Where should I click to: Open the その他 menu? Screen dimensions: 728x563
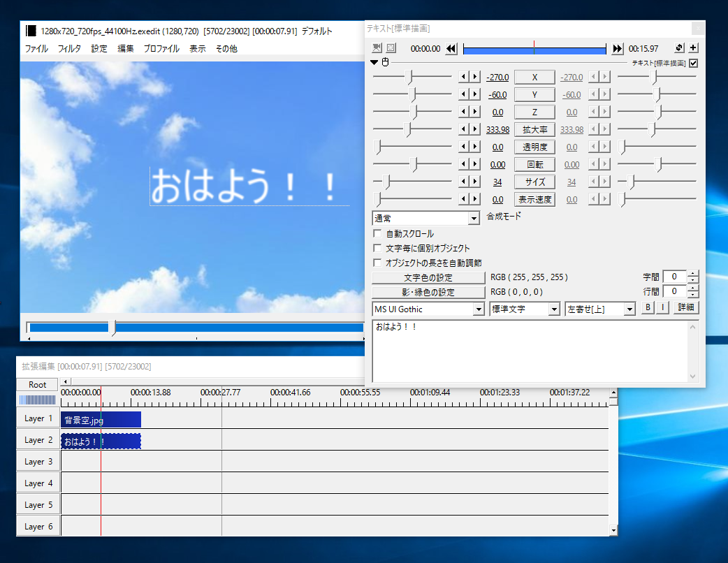click(x=226, y=48)
